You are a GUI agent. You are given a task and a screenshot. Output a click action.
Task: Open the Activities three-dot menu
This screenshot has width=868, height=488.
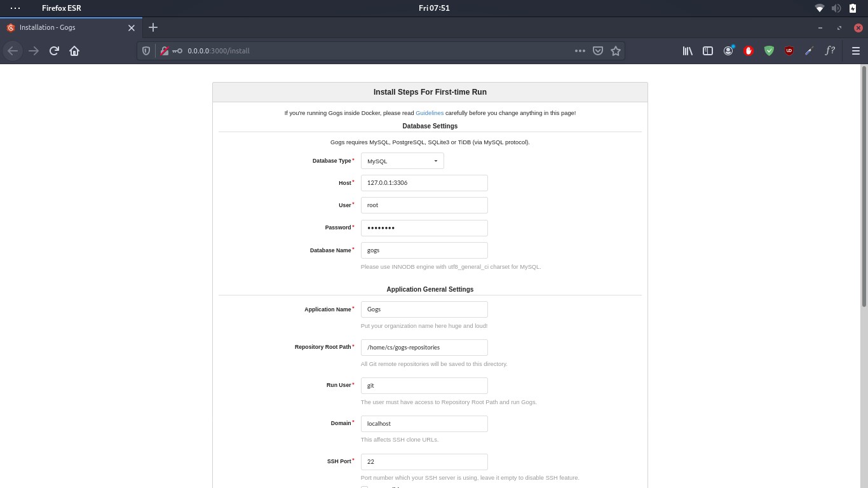pyautogui.click(x=15, y=8)
